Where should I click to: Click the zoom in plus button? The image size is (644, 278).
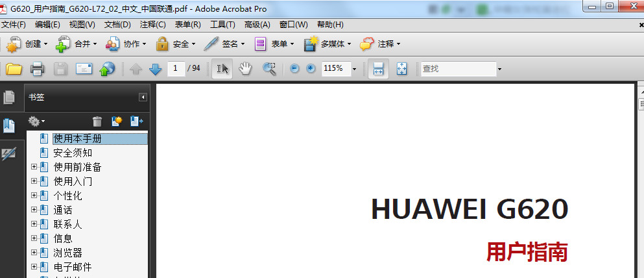pyautogui.click(x=311, y=69)
